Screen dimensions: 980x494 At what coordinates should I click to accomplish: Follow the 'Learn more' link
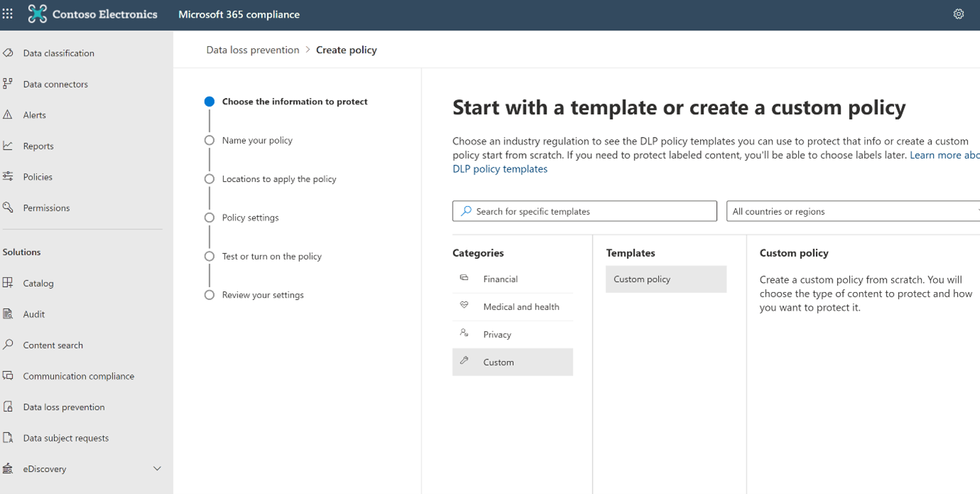[944, 155]
